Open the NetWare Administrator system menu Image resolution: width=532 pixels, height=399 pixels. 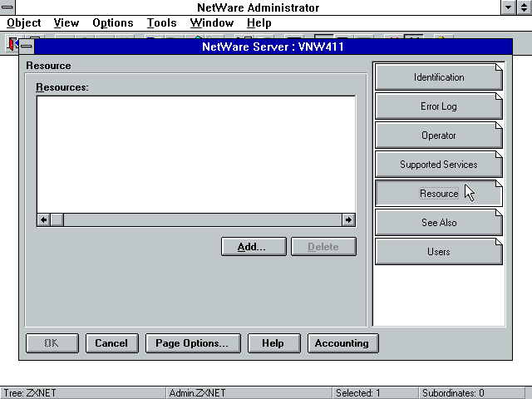[x=7, y=7]
